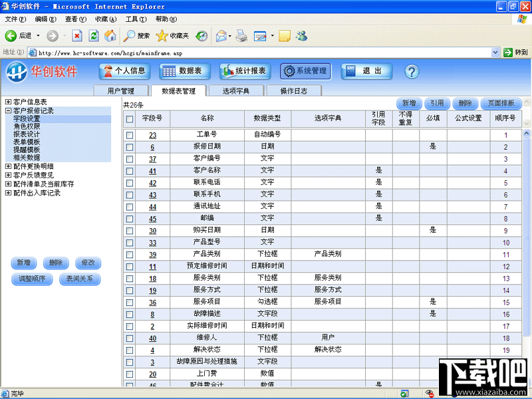Click the page icon in address bar
This screenshot has height=399, width=532.
point(33,53)
